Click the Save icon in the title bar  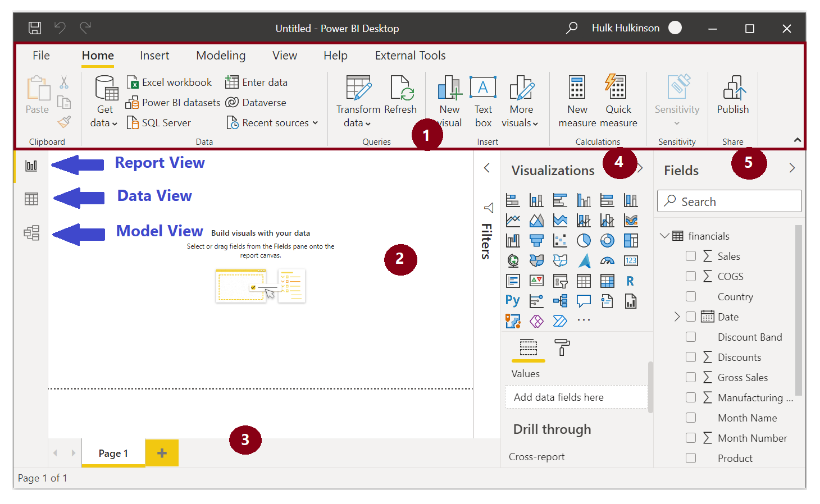35,28
